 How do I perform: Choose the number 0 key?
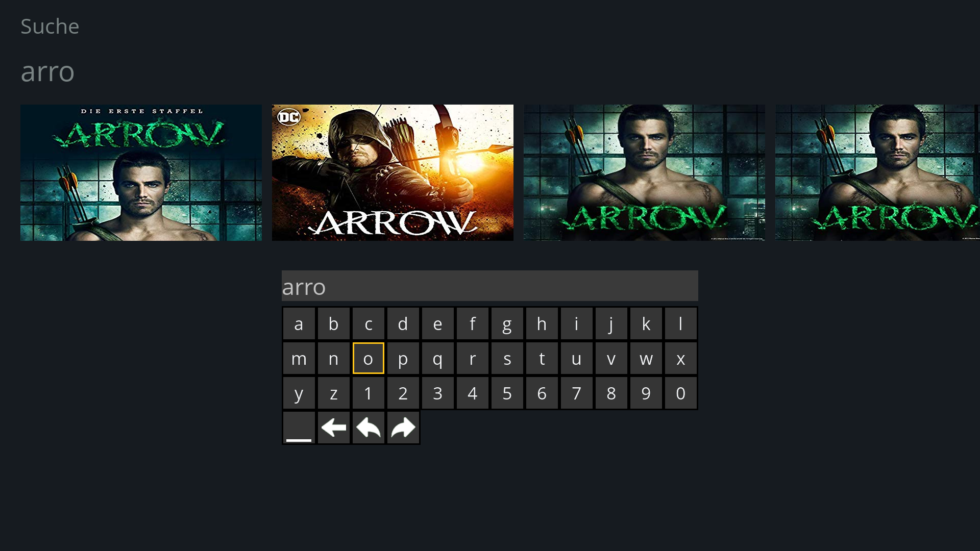(681, 393)
